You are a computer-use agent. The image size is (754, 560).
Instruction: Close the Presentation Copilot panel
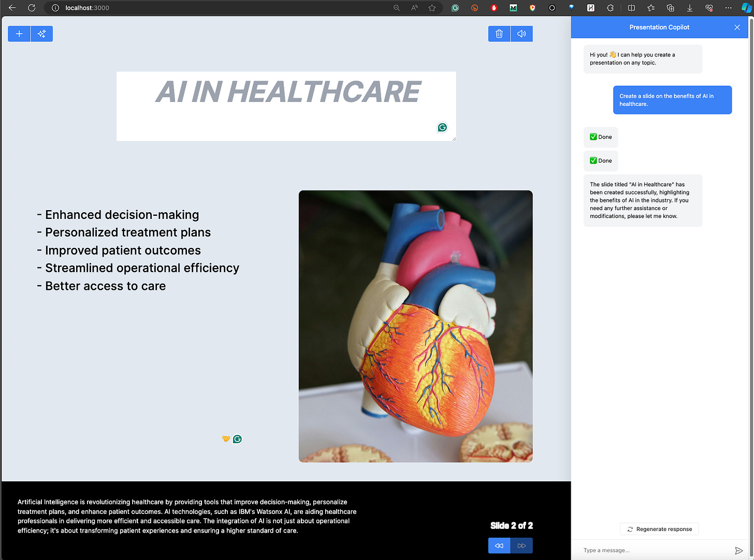[x=737, y=27]
